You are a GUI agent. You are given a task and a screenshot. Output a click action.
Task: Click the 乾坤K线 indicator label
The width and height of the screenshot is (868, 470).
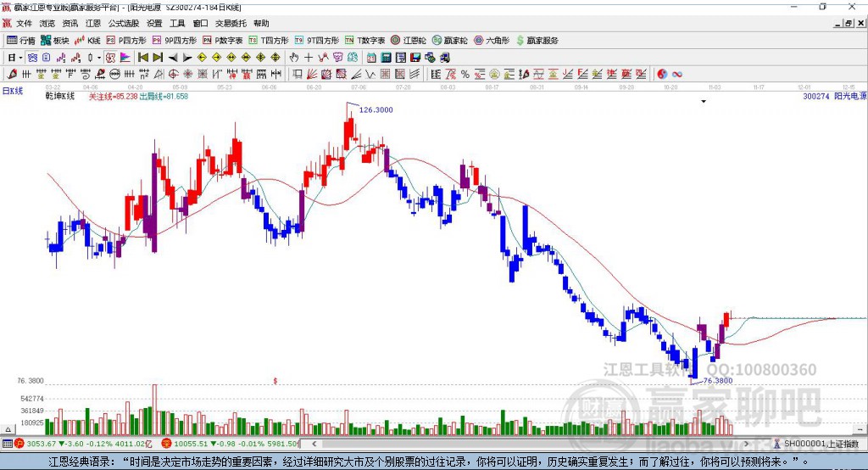60,97
